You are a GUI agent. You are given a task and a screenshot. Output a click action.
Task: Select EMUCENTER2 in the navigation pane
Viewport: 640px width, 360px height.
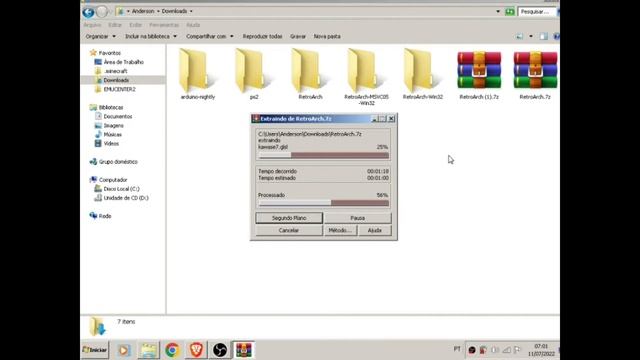click(x=115, y=89)
